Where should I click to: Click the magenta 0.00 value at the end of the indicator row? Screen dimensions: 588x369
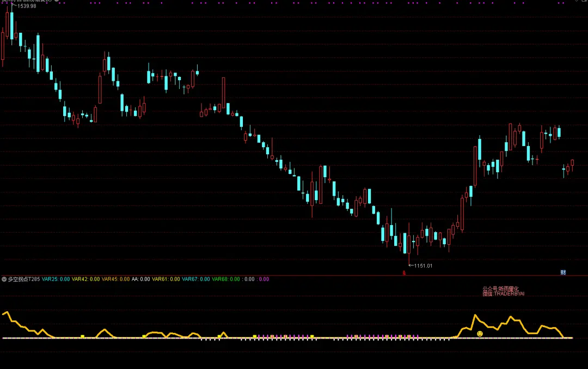[264, 279]
